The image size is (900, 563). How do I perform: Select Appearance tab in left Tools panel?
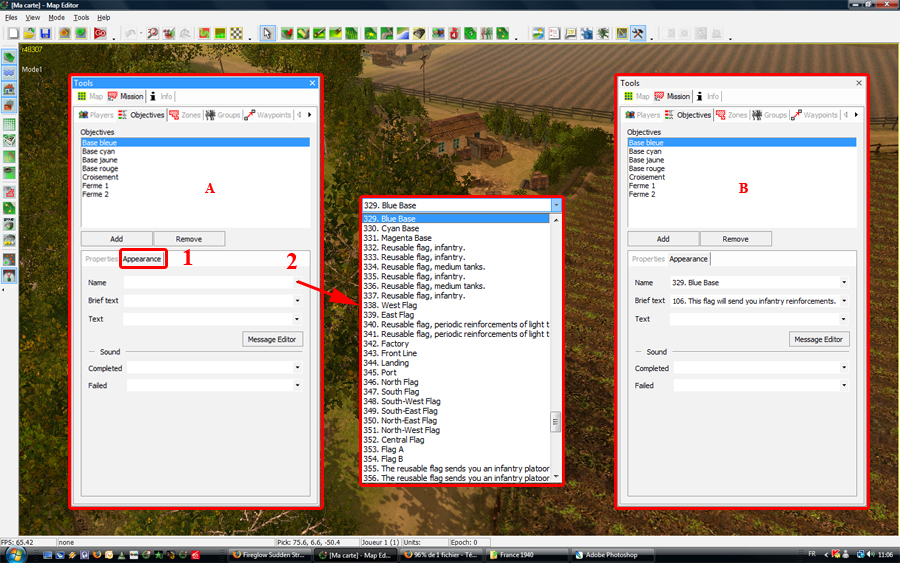coord(142,259)
